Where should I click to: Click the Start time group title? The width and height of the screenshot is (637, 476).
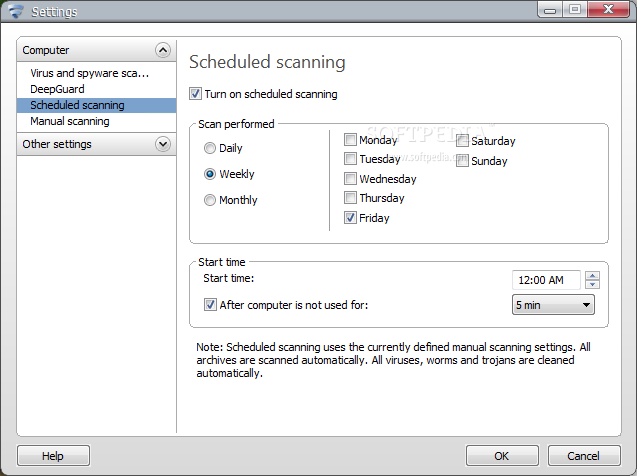coord(222,262)
